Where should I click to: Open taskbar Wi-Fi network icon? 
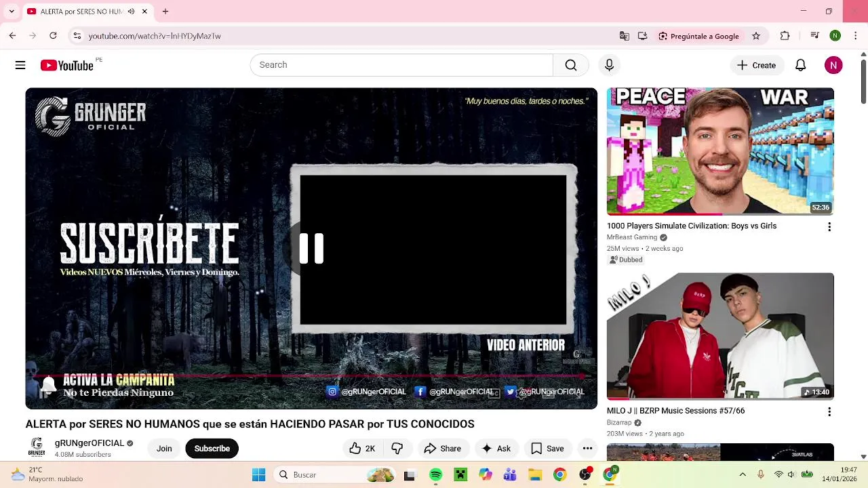(778, 475)
